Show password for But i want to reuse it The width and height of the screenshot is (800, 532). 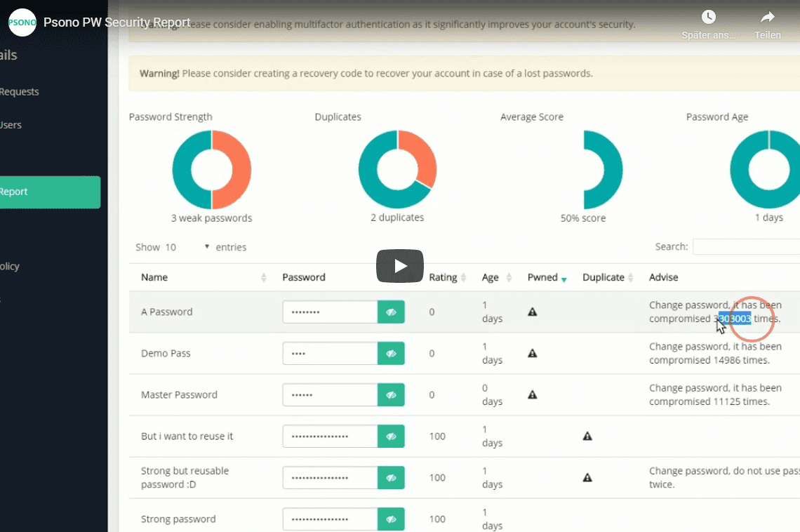(391, 436)
